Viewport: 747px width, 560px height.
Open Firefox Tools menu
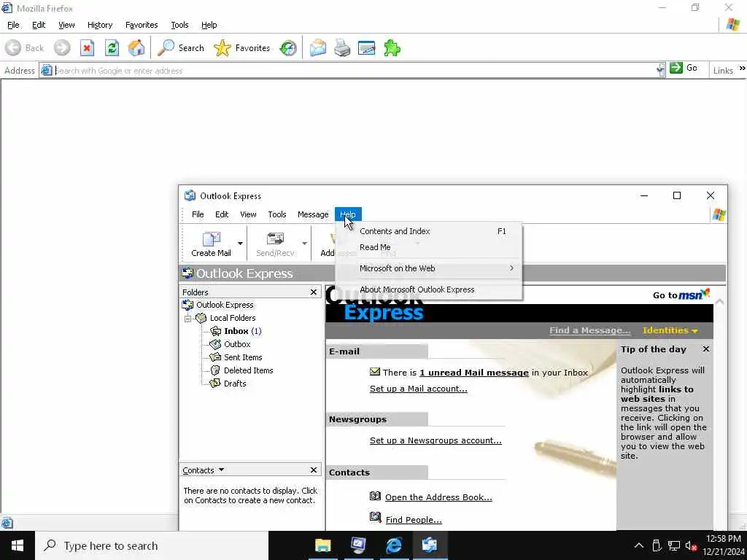pyautogui.click(x=179, y=25)
